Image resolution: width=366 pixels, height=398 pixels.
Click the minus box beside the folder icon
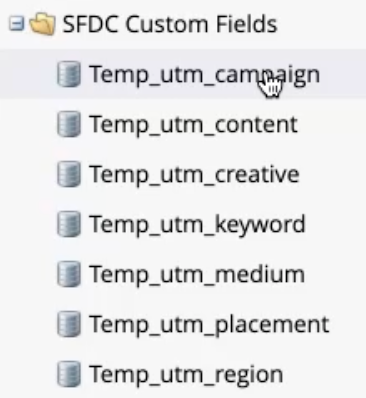click(17, 24)
